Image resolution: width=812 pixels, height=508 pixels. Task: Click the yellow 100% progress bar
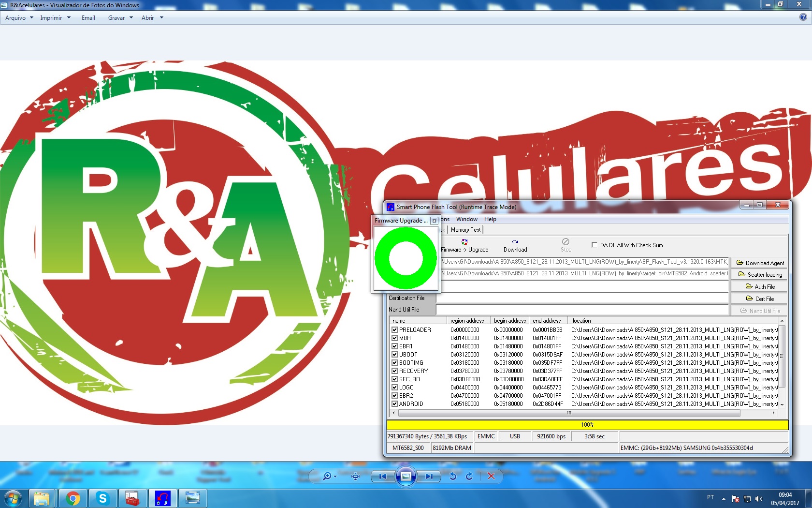[x=587, y=425]
